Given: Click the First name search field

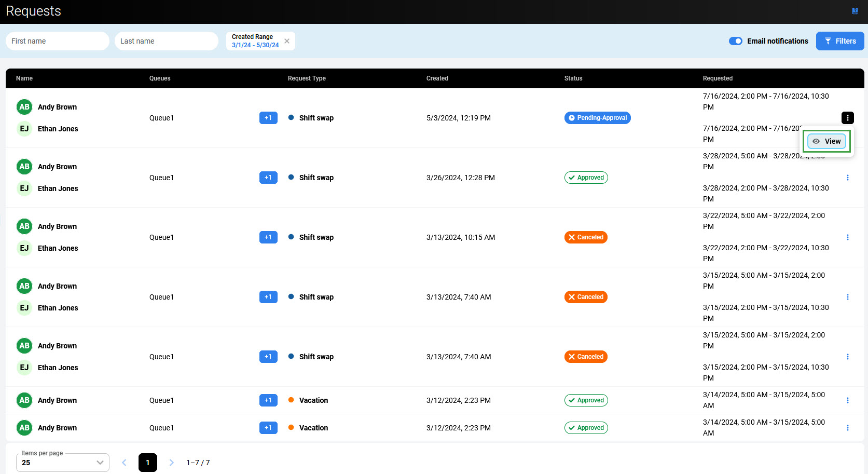Looking at the screenshot, I should pos(57,41).
